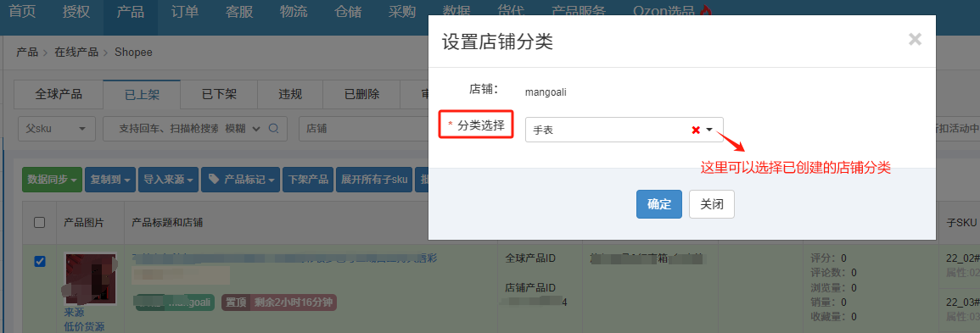Click the 来源 link under the product image
Viewport: 980px width, 333px height.
74,313
